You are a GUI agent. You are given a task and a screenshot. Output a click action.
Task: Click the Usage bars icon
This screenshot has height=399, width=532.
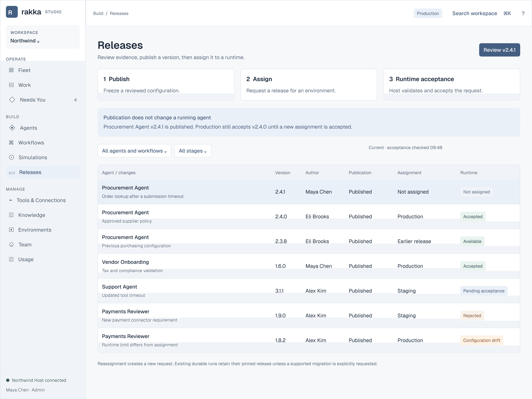tap(11, 259)
